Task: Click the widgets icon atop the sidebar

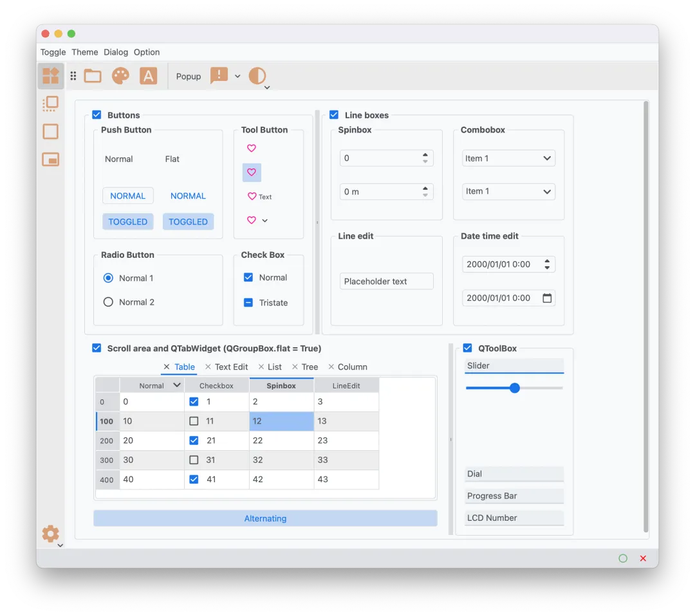Action: tap(51, 76)
